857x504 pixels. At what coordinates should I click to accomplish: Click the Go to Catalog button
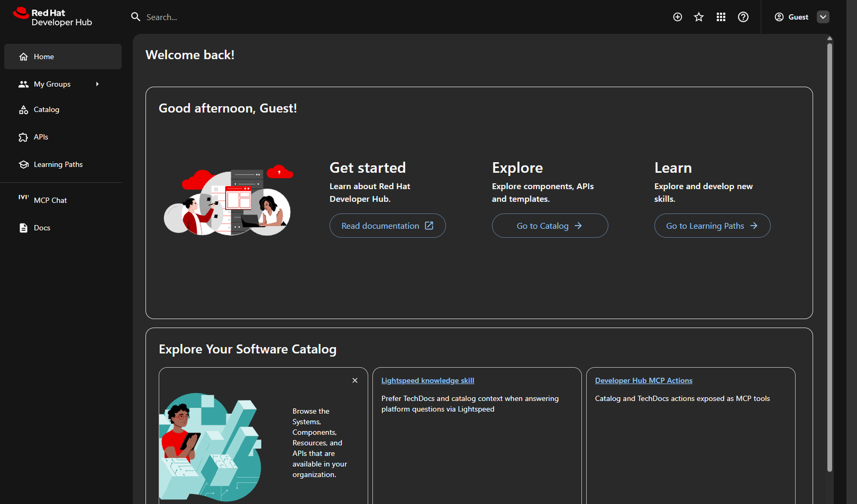point(550,226)
